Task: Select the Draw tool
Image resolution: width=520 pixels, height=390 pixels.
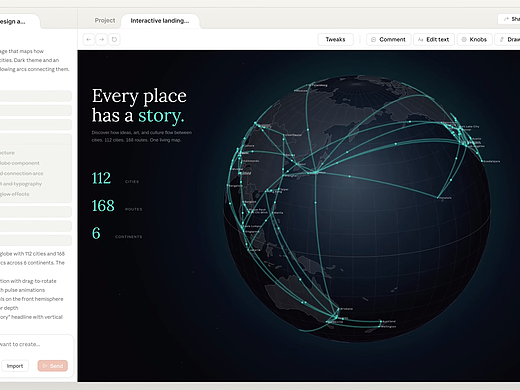Action: (x=508, y=39)
